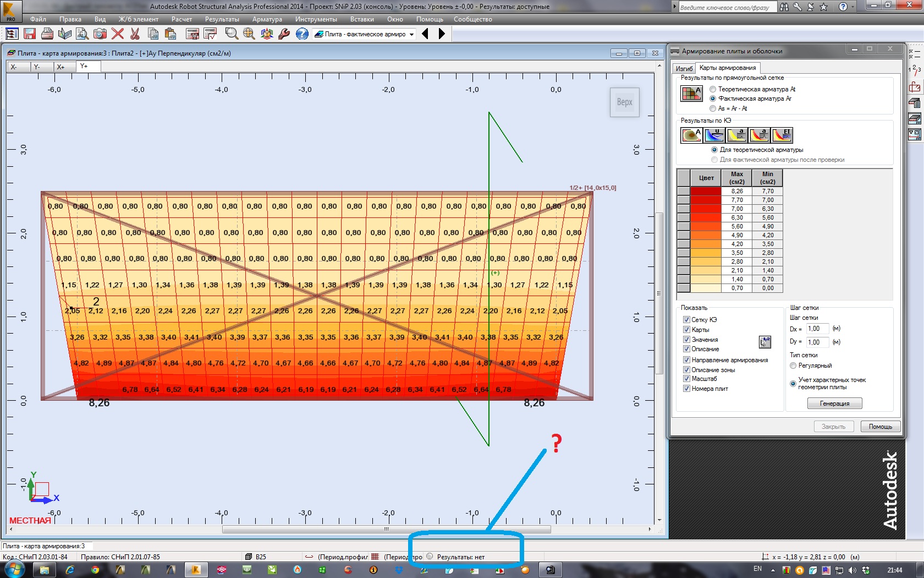Select 'Теоретическая арматура At' radio button

pyautogui.click(x=713, y=89)
